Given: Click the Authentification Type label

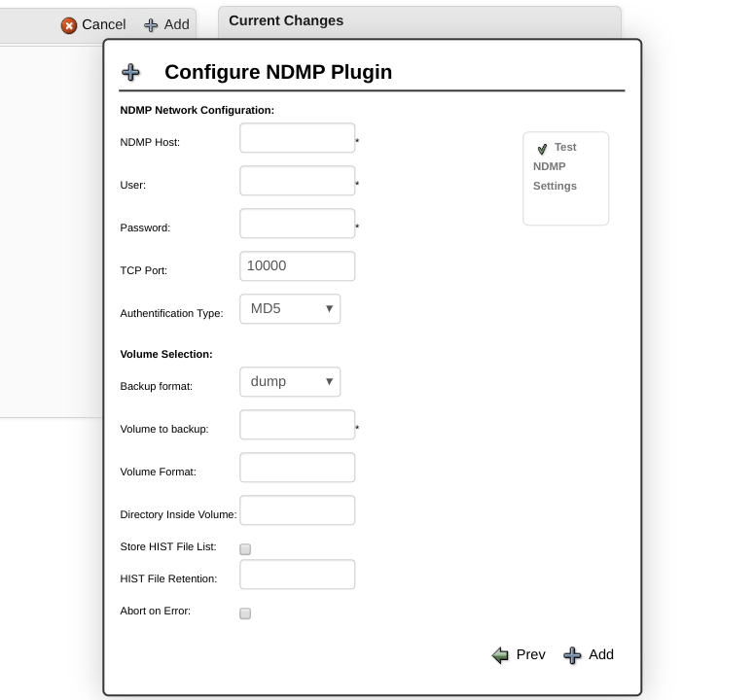Looking at the screenshot, I should click(x=171, y=313).
